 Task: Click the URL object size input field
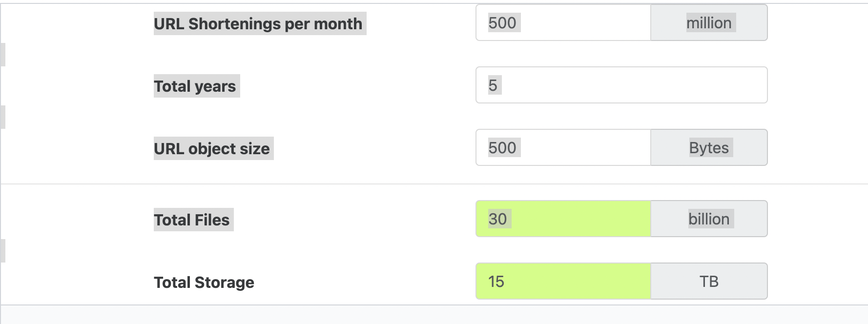coord(563,148)
